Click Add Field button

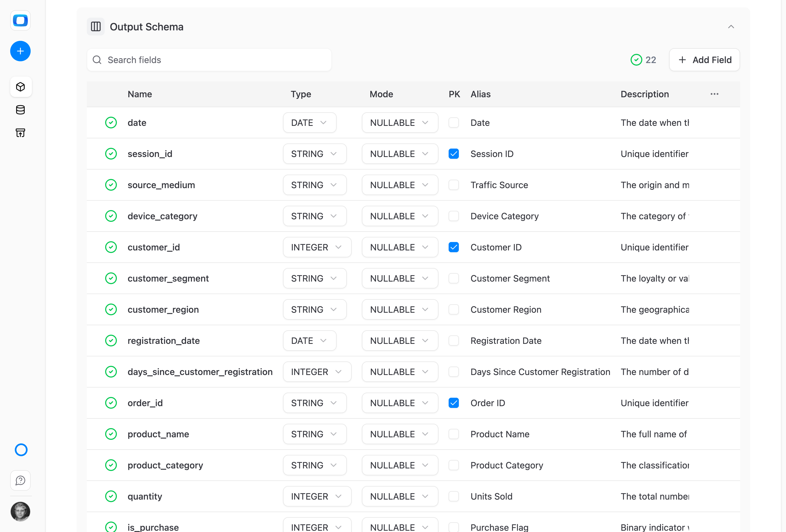[705, 60]
